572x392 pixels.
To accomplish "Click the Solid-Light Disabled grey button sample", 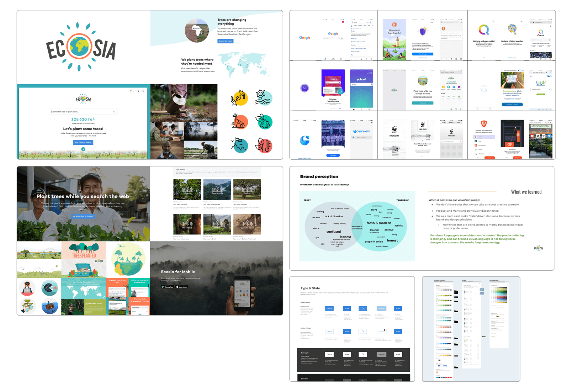I will 381,354.
